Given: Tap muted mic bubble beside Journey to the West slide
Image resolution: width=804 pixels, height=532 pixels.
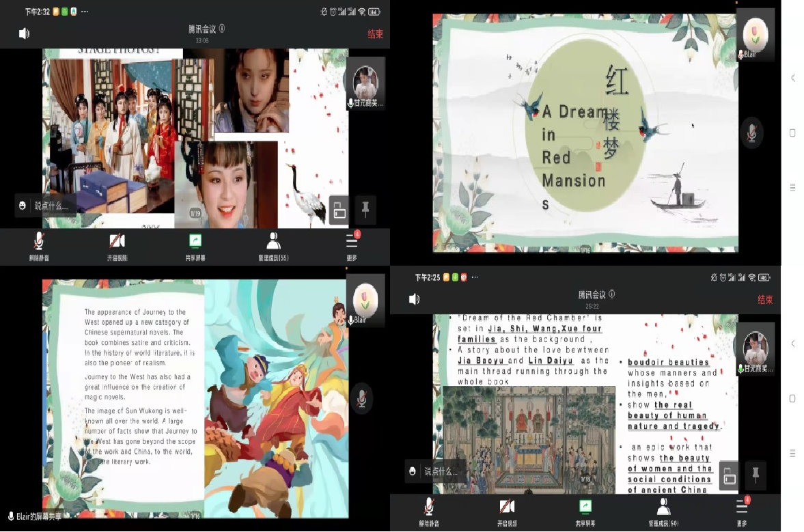Looking at the screenshot, I should pyautogui.click(x=361, y=398).
